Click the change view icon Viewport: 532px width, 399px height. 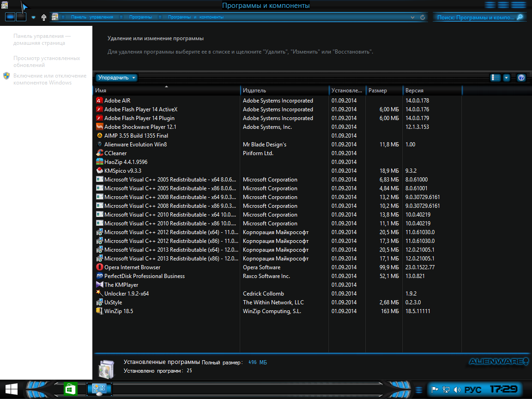[496, 78]
